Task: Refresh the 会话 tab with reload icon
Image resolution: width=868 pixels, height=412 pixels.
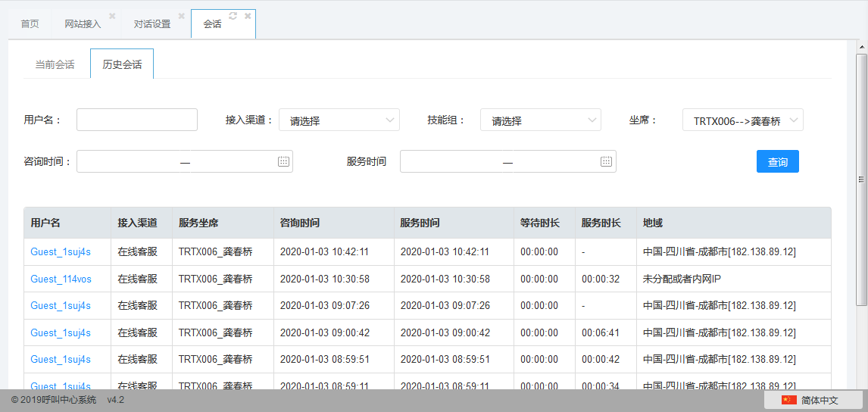Action: (233, 16)
